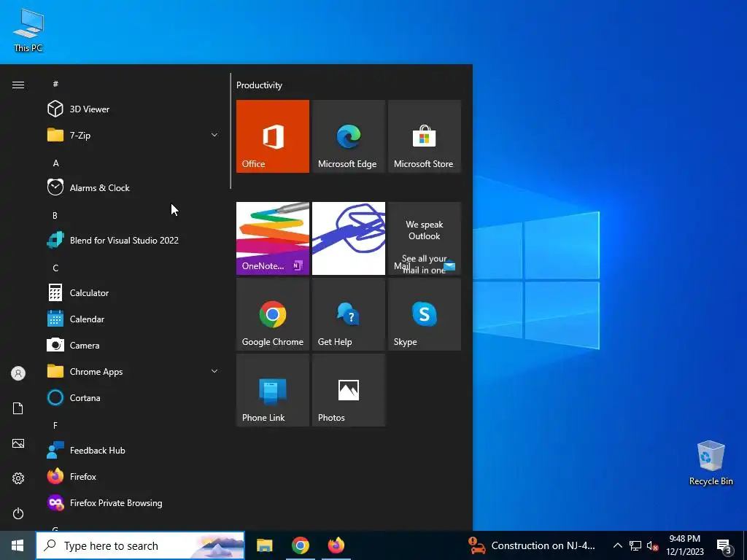Image resolution: width=747 pixels, height=560 pixels.
Task: Open the Calendar app
Action: pyautogui.click(x=133, y=319)
